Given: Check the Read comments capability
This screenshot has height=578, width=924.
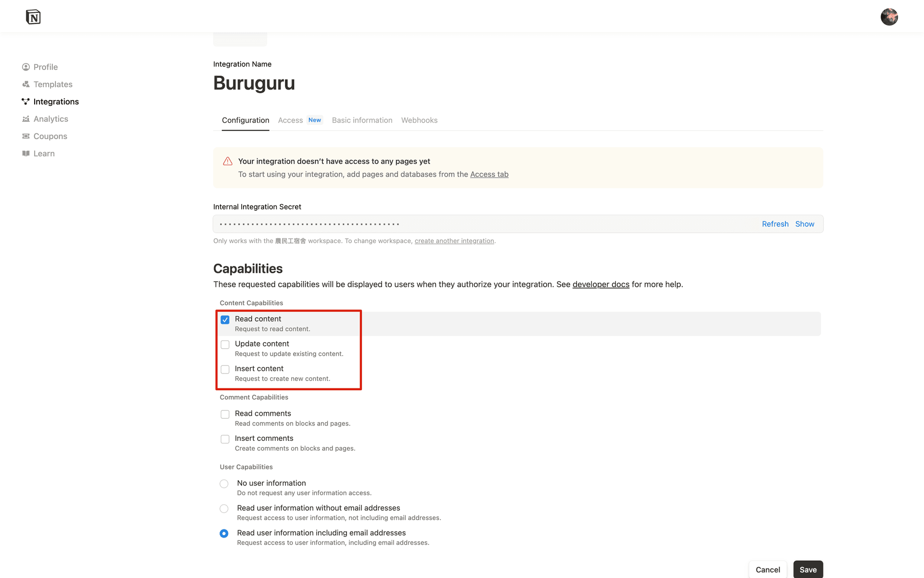Looking at the screenshot, I should tap(225, 414).
